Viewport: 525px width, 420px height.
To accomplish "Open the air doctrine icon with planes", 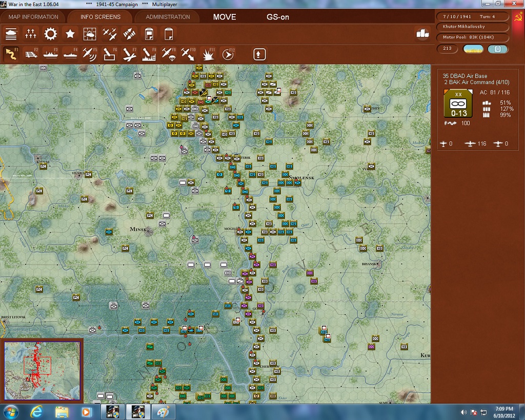I will click(110, 34).
